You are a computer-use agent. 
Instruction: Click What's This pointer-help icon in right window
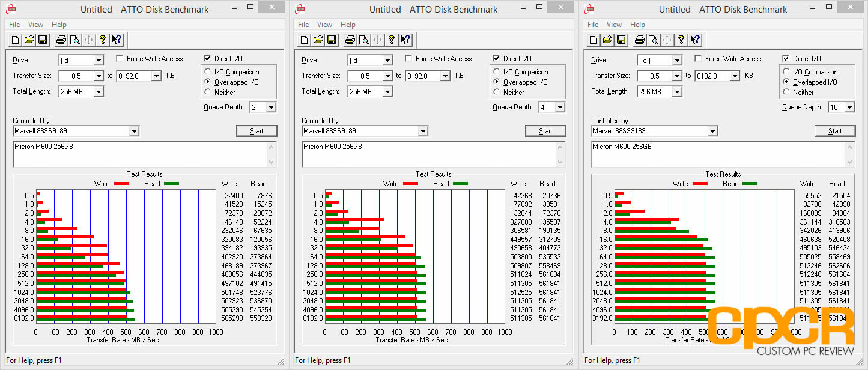tap(695, 40)
